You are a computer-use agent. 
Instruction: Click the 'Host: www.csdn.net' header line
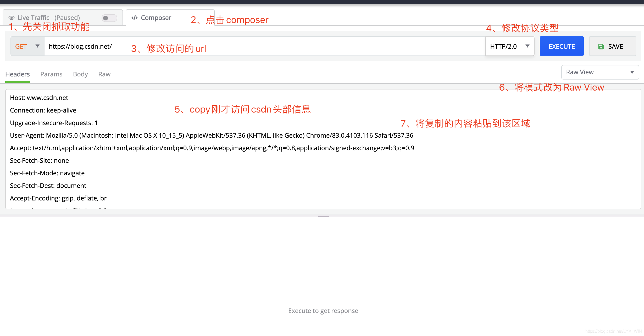pyautogui.click(x=39, y=98)
